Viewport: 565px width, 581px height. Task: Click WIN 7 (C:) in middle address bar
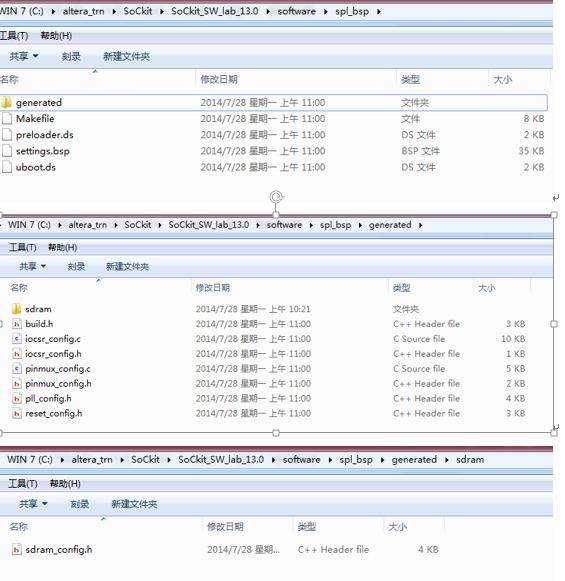tap(29, 225)
